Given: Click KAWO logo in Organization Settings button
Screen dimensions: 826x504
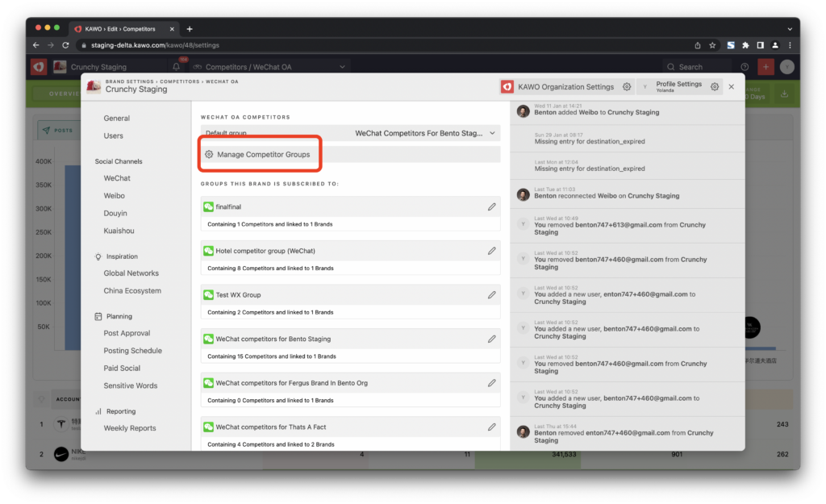Looking at the screenshot, I should click(x=507, y=87).
